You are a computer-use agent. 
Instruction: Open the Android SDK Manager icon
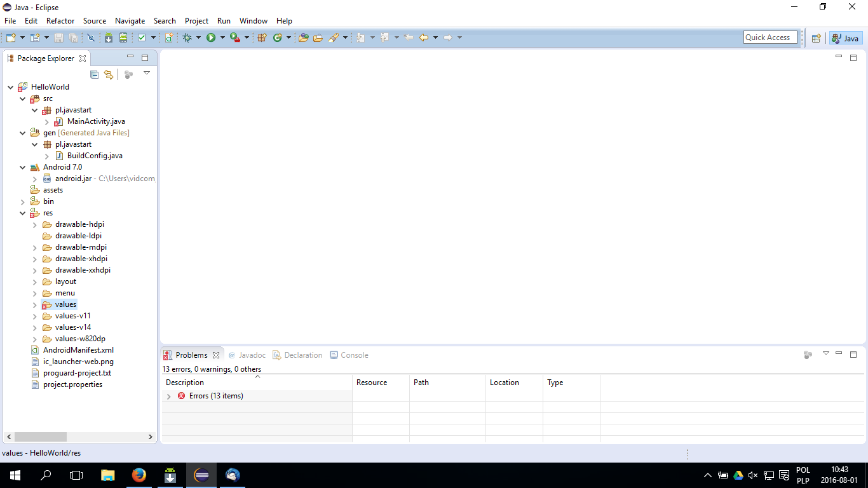(109, 37)
